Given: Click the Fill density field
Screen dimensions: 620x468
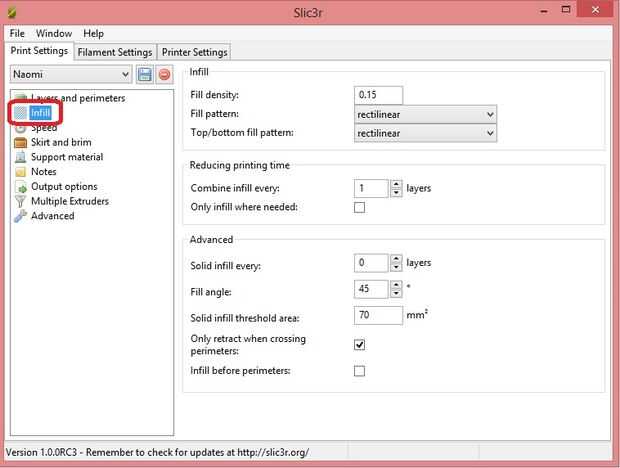Looking at the screenshot, I should point(378,95).
